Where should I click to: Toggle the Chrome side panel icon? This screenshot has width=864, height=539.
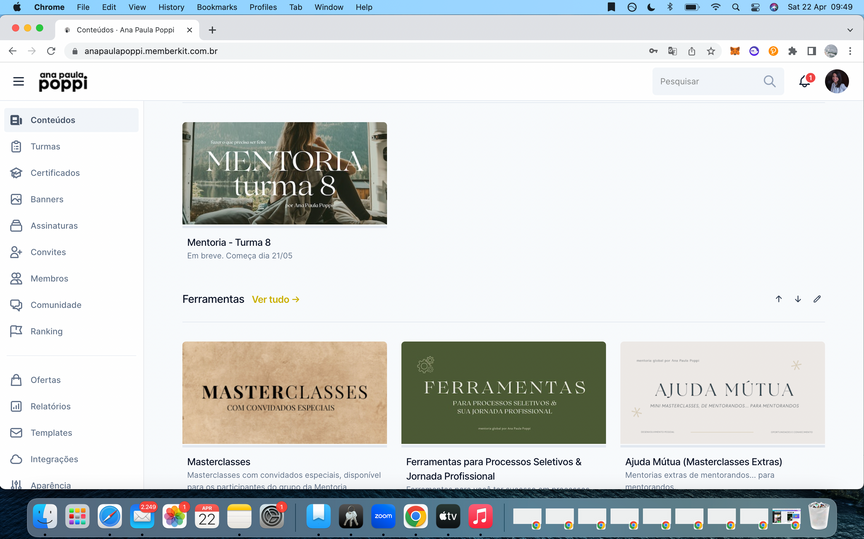click(812, 51)
